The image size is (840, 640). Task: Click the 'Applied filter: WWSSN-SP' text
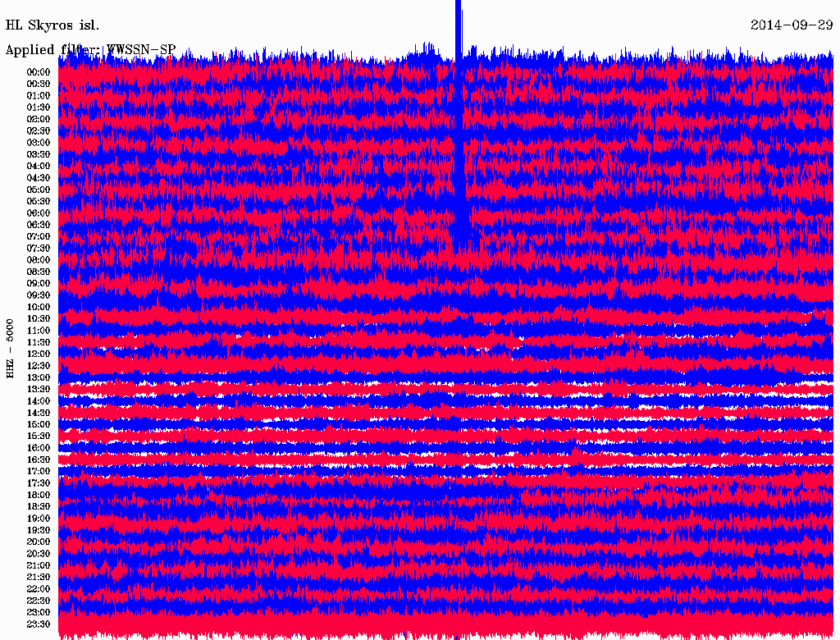click(x=90, y=50)
